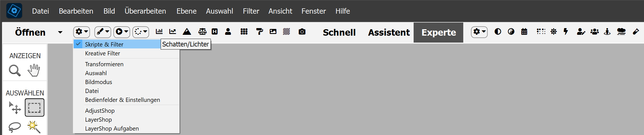Viewport: 644px width, 135px height.
Task: Expand the Öffnen dropdown arrow
Action: pyautogui.click(x=60, y=32)
